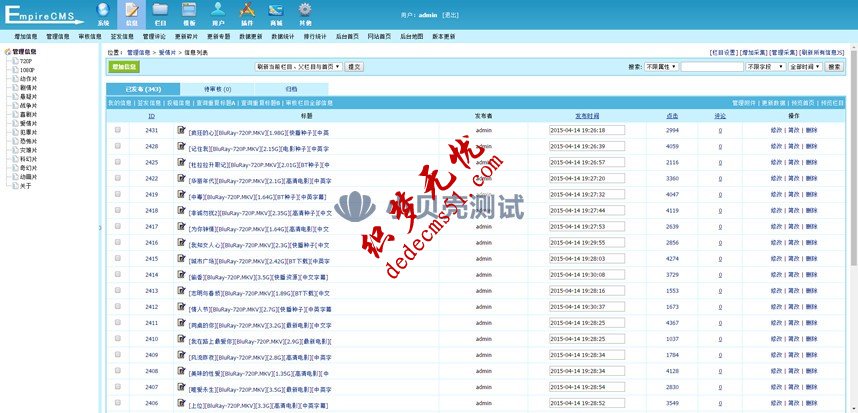Click the edit icon in row ID 2417
Viewport: 858px width, 413px height.
point(182,226)
